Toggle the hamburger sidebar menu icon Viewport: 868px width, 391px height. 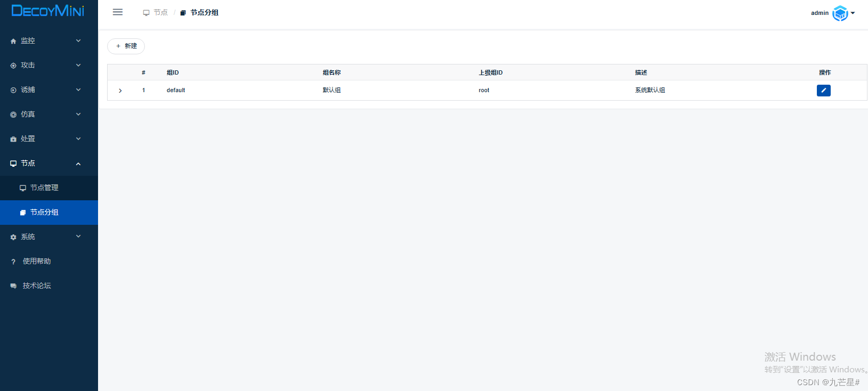point(118,12)
